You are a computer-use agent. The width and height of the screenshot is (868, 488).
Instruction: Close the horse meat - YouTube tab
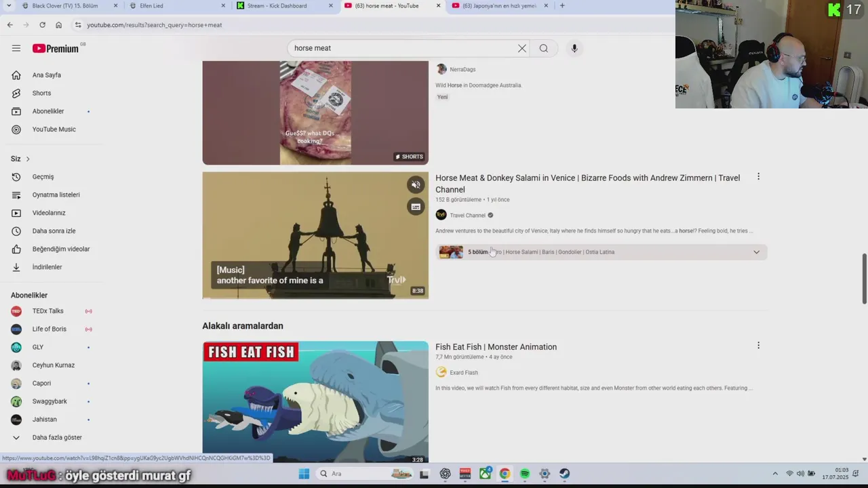point(438,5)
